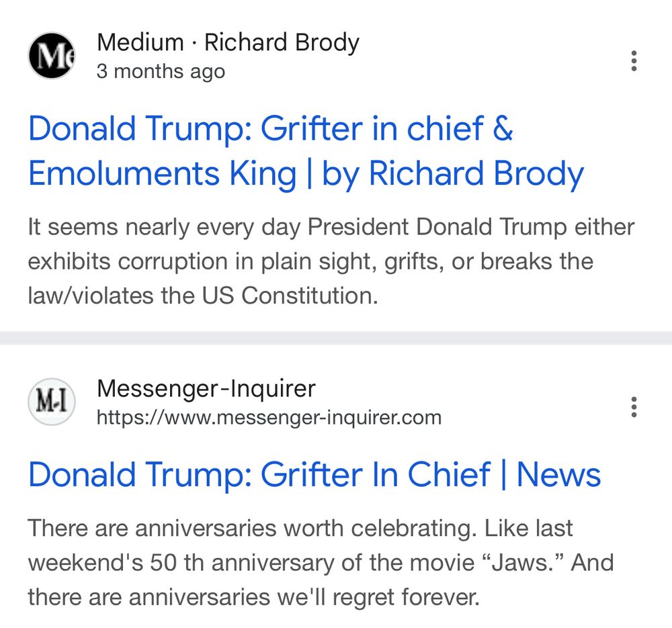The width and height of the screenshot is (672, 628).
Task: Open 'Grifter in chief & Emoluments King' headline
Action: [306, 151]
